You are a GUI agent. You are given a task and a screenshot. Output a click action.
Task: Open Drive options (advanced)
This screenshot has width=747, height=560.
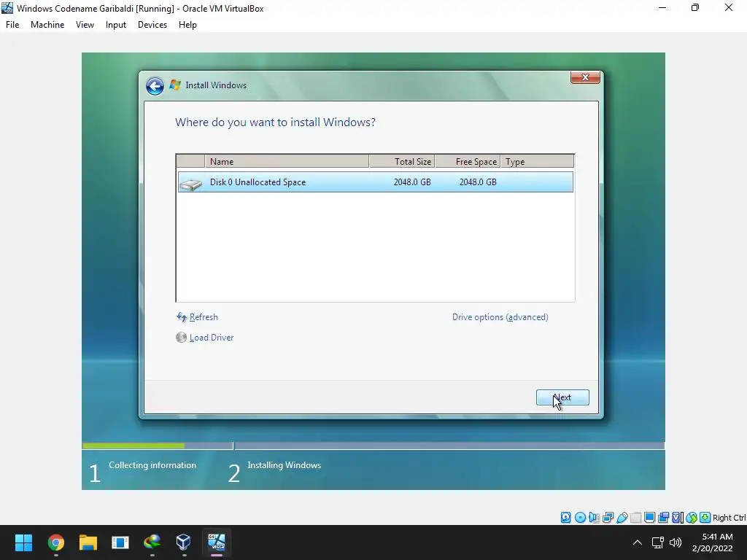coord(500,317)
